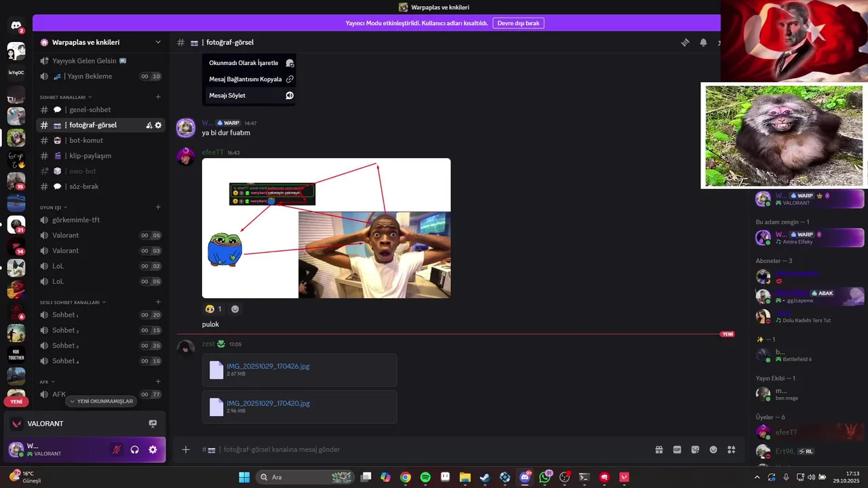Open Discord direct messages home icon
The image size is (868, 488).
[x=16, y=26]
